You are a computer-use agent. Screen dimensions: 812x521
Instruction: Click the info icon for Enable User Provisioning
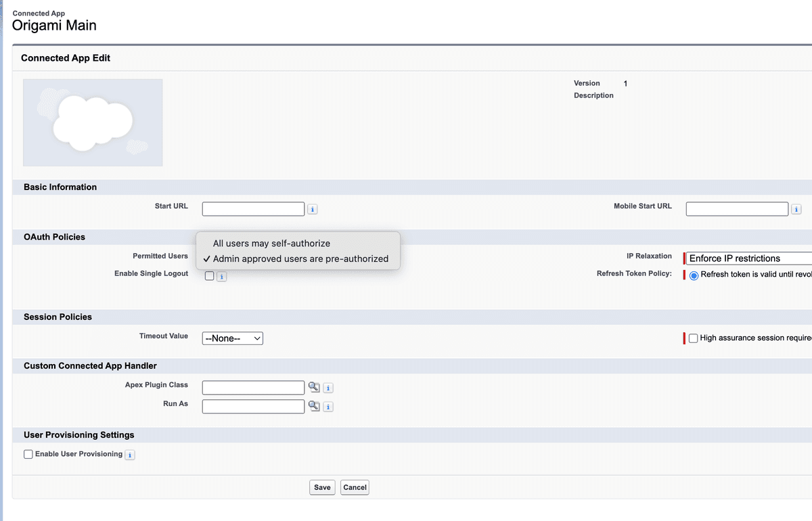point(130,455)
